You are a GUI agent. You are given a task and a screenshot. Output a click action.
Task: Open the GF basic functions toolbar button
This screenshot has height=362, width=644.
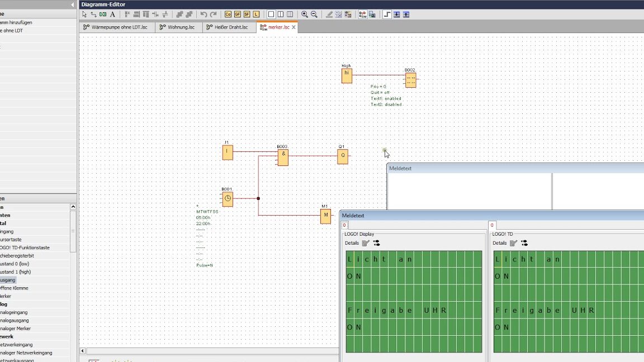[x=237, y=15]
